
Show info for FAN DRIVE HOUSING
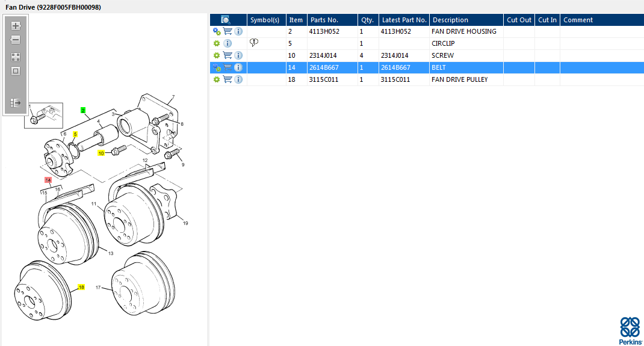238,31
